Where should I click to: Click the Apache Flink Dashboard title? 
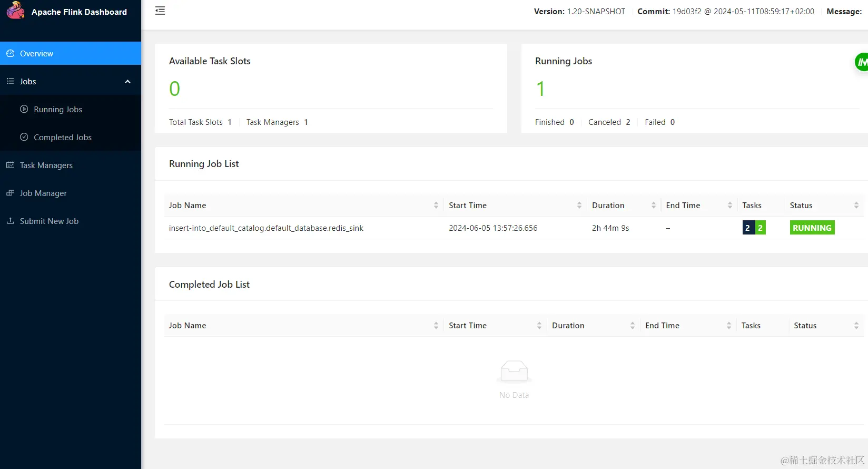pos(79,12)
